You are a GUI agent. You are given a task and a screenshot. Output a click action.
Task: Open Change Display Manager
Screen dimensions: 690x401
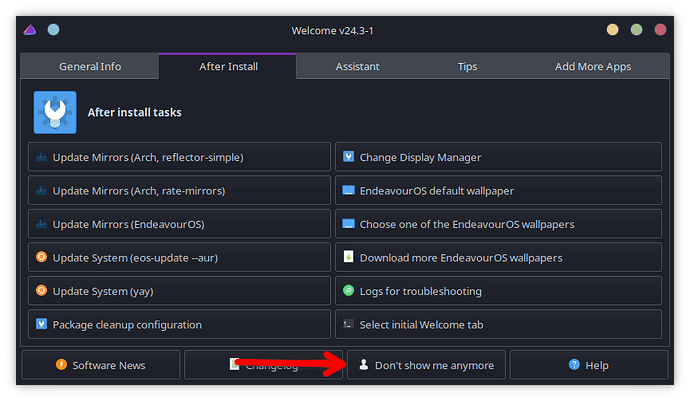point(498,157)
